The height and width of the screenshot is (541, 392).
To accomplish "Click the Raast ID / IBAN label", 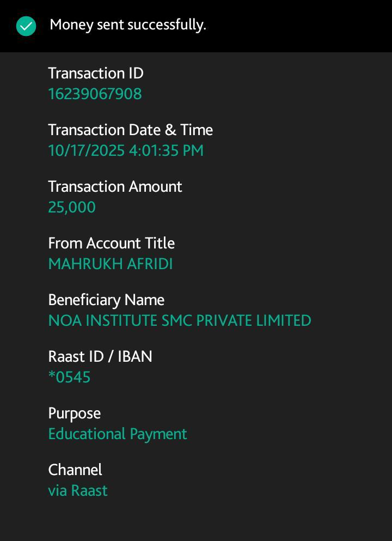I will click(100, 357).
